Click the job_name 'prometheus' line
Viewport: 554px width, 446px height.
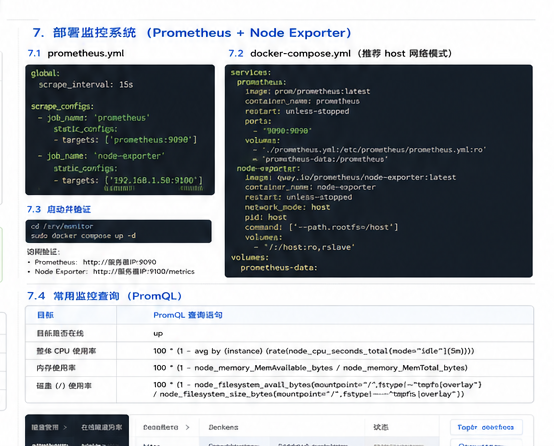pos(94,118)
